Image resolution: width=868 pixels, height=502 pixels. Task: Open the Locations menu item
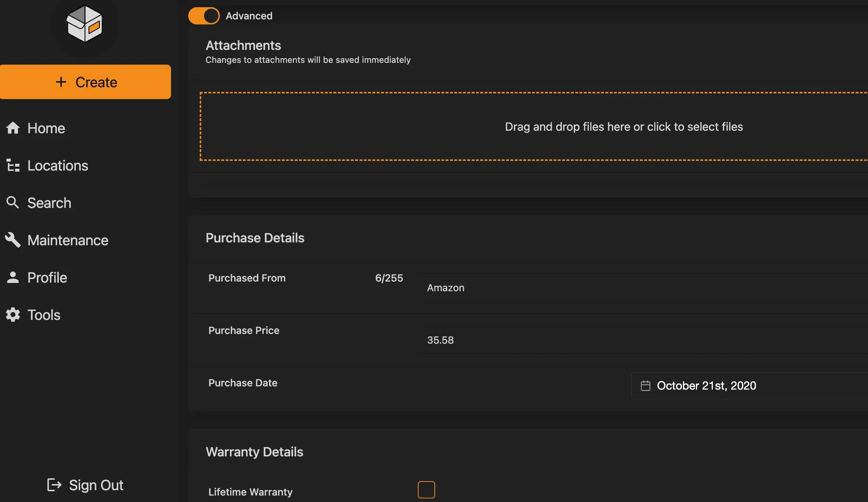(x=57, y=166)
